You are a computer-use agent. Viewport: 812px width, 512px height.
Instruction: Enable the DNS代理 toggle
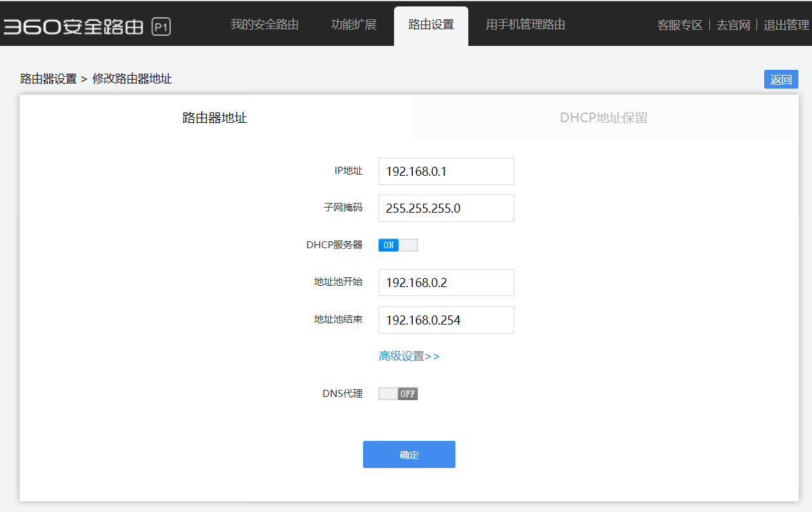tap(398, 394)
